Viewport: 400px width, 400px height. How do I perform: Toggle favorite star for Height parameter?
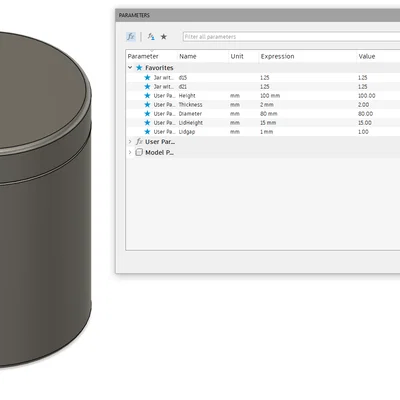pos(147,95)
